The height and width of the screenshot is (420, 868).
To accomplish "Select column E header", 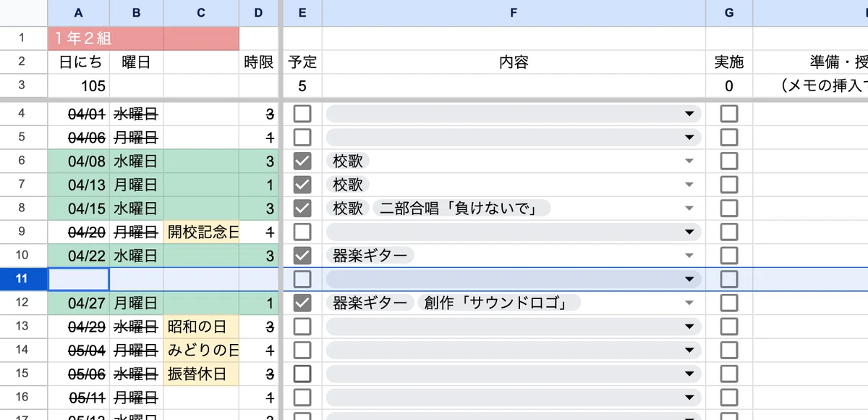I will pyautogui.click(x=302, y=12).
